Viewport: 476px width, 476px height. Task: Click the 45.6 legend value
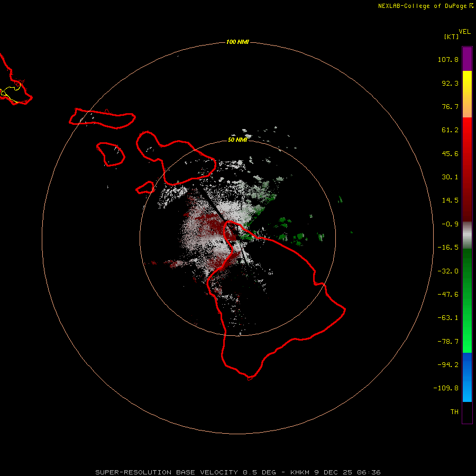[450, 153]
